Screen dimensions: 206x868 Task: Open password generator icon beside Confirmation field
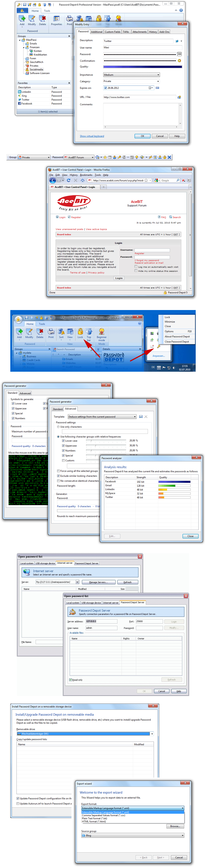point(180,61)
